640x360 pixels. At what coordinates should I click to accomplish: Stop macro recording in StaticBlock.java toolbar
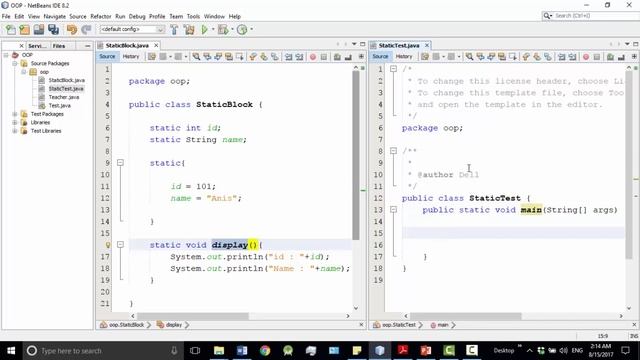click(324, 57)
